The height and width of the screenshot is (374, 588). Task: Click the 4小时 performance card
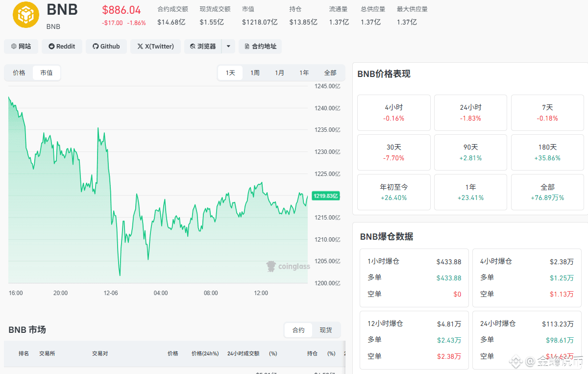[x=394, y=113]
